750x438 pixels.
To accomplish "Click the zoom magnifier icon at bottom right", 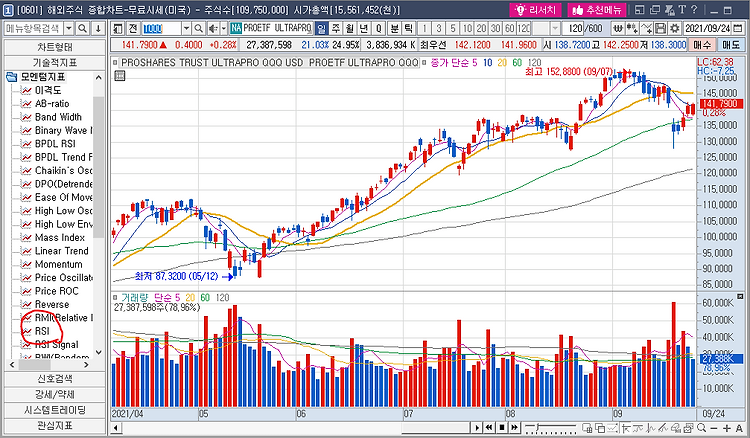I will 702,427.
